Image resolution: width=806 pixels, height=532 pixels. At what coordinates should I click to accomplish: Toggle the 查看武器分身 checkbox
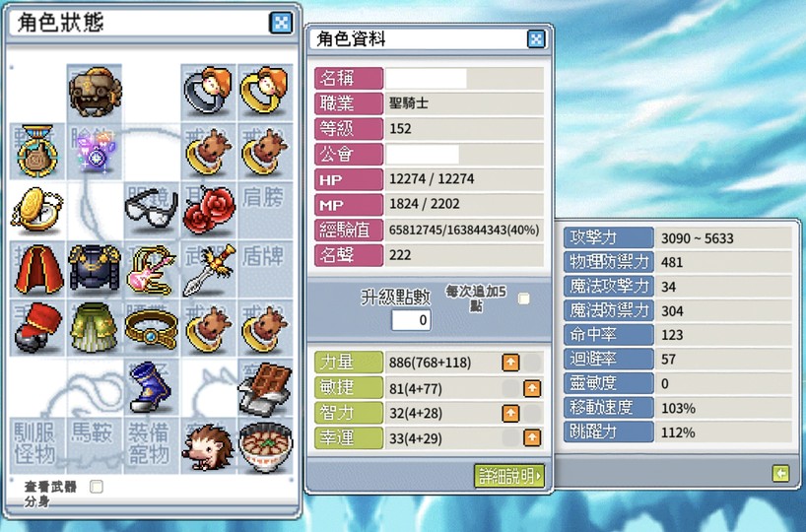pyautogui.click(x=97, y=487)
